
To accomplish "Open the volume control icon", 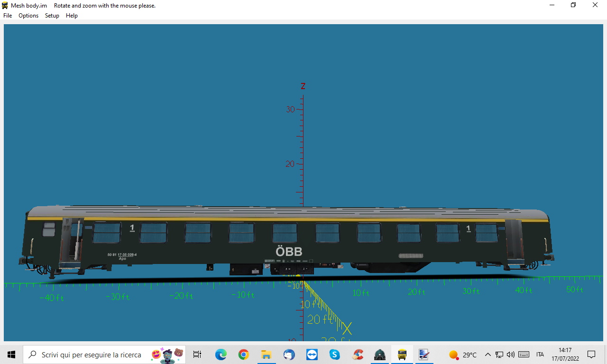I will (x=511, y=355).
